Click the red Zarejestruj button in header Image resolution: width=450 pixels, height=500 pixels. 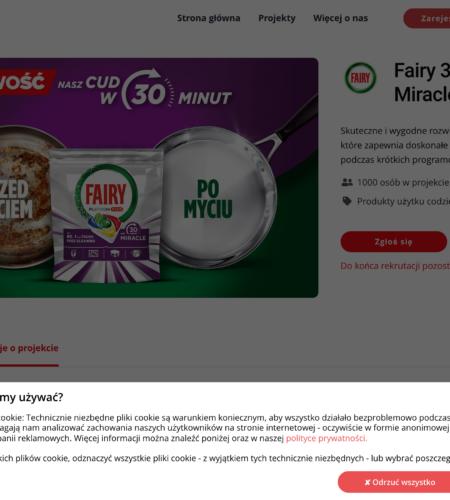click(427, 18)
